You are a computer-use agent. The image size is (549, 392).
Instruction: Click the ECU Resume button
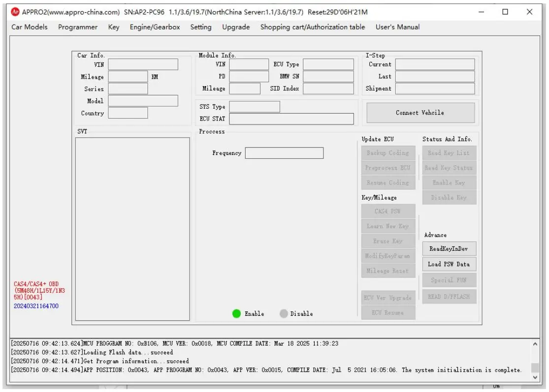[x=388, y=313]
